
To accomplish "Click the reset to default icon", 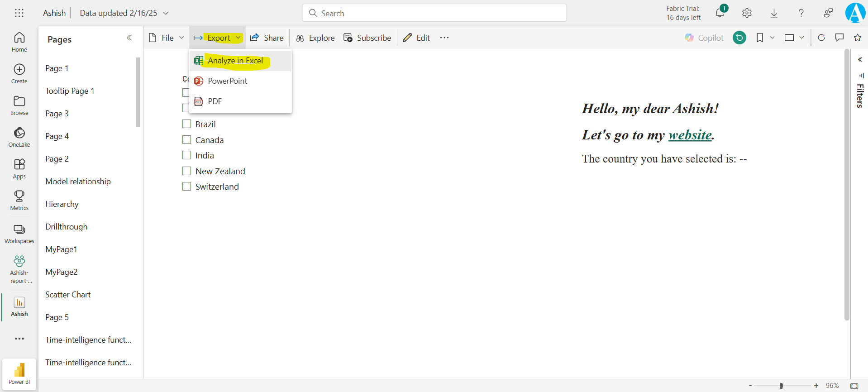I will 739,38.
